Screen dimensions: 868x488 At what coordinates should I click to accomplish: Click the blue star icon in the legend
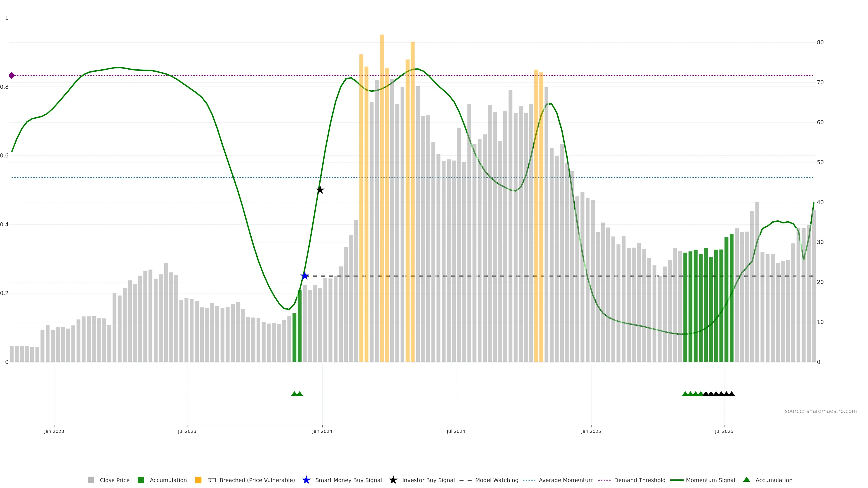point(306,480)
